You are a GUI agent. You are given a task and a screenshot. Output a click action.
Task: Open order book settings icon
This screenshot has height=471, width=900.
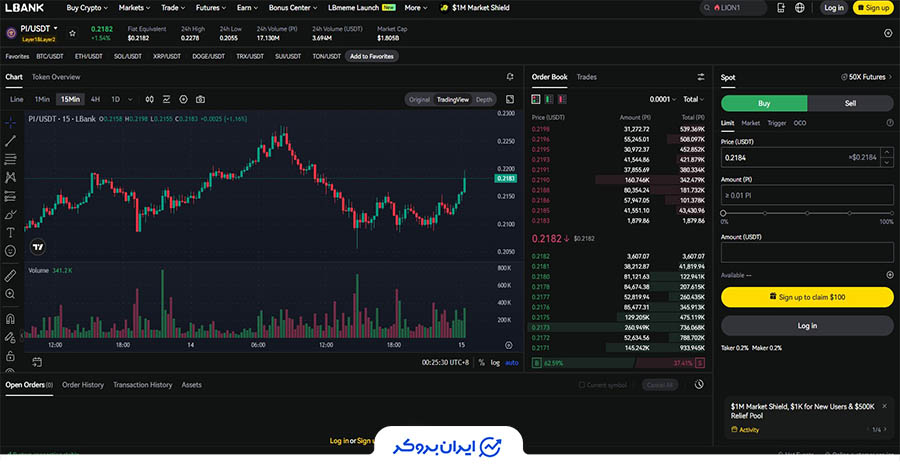700,76
